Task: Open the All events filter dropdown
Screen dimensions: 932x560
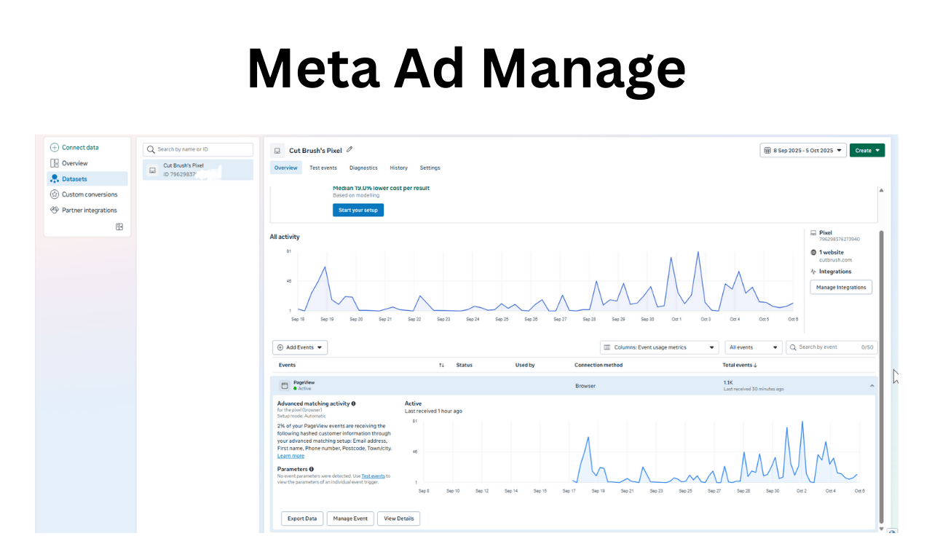Action: point(753,348)
